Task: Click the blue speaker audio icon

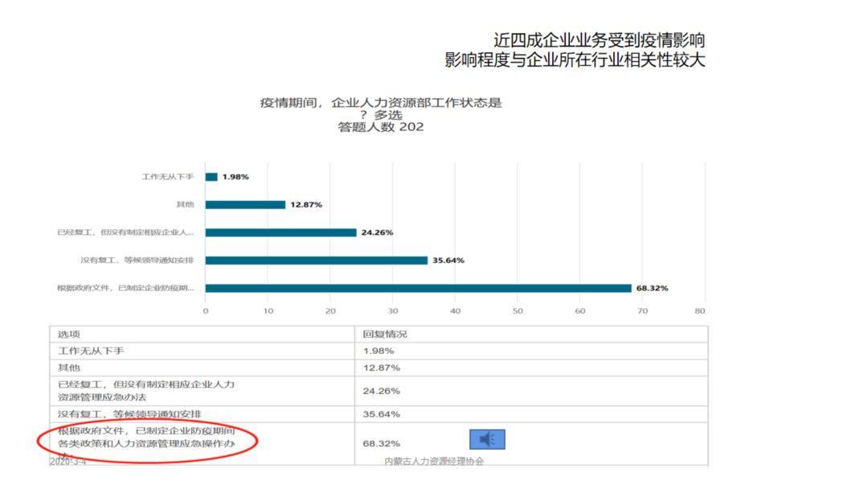Action: (x=487, y=439)
